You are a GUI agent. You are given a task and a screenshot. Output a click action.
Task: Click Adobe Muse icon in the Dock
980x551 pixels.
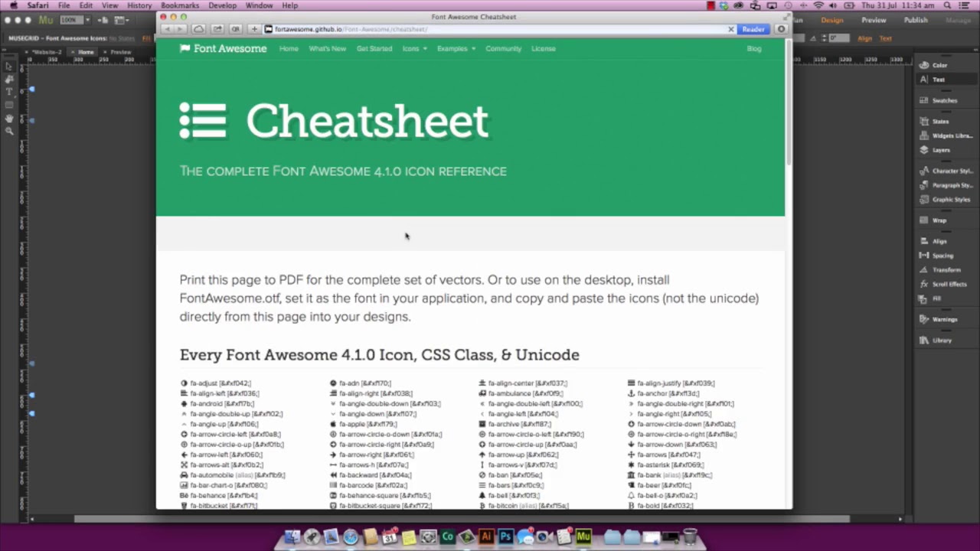[x=583, y=537]
